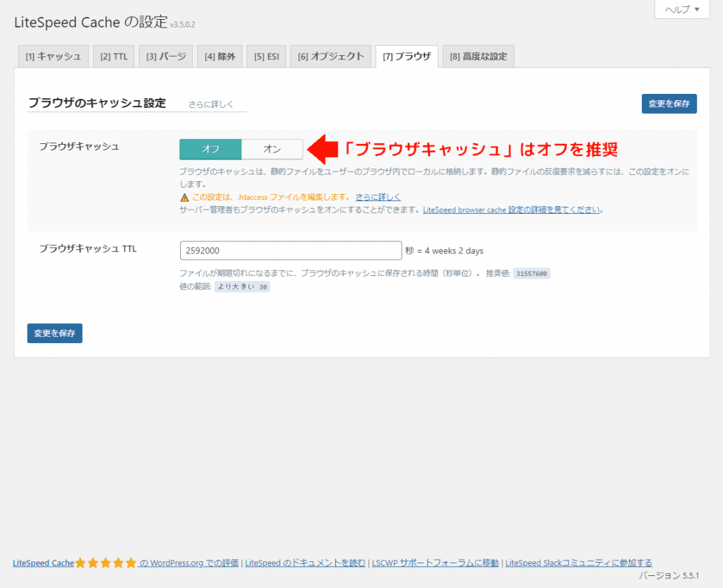
Task: Open さらに詳しく link after .htaccess warning
Action: point(378,197)
